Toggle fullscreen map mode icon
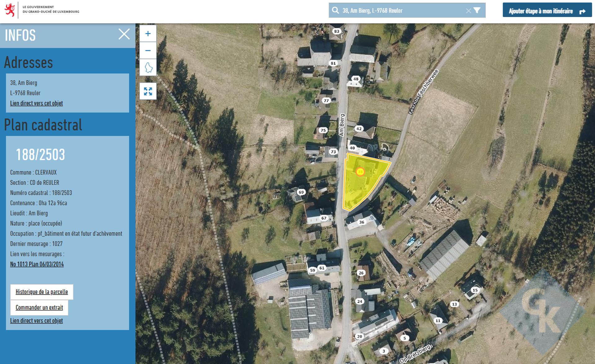The height and width of the screenshot is (364, 595). click(148, 91)
